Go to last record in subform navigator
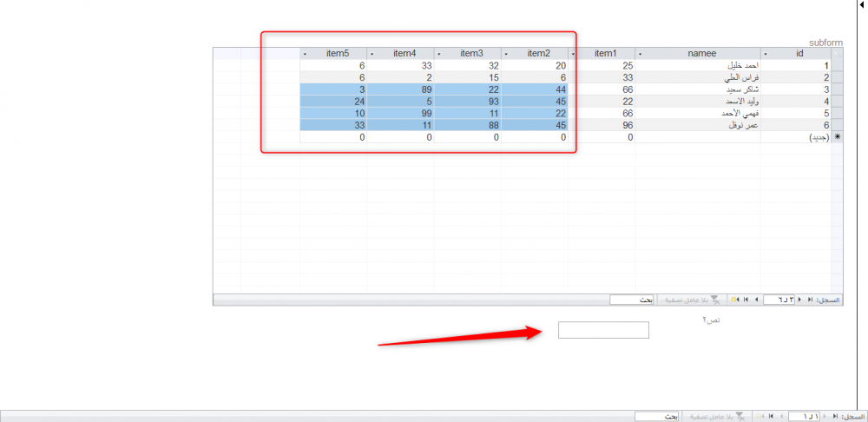This screenshot has height=422, width=868. 745,300
